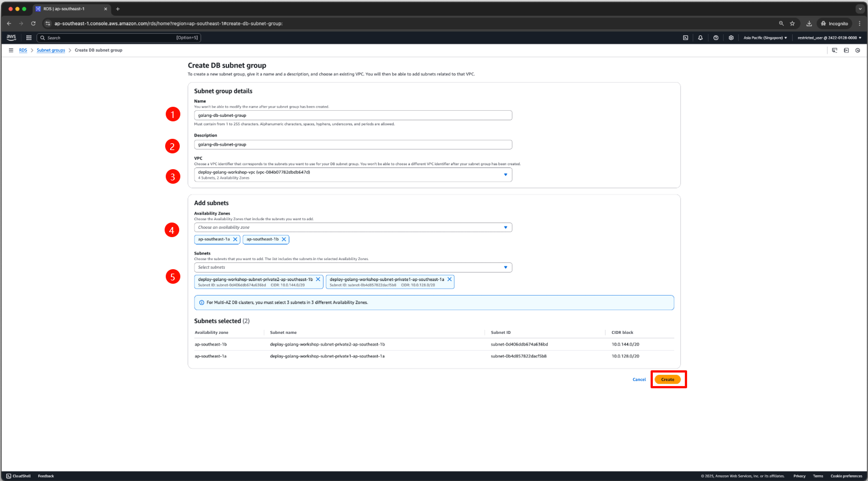This screenshot has width=868, height=481.
Task: Go forward with the browser forward arrow
Action: click(x=21, y=24)
